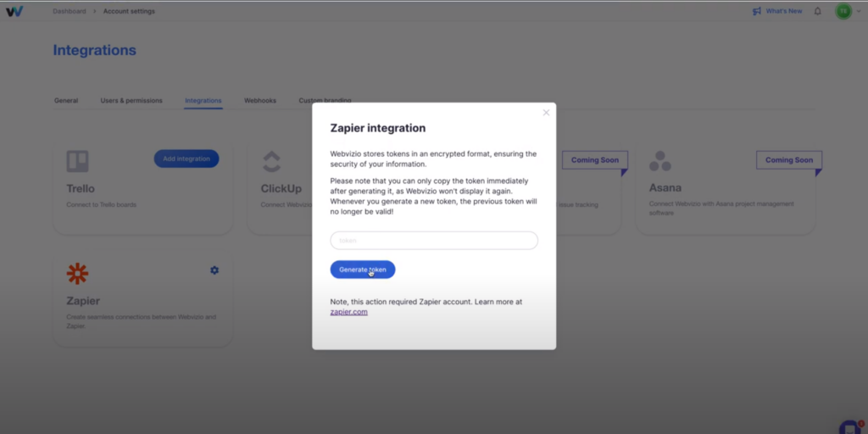868x434 pixels.
Task: Click Account settings breadcrumb
Action: point(129,11)
